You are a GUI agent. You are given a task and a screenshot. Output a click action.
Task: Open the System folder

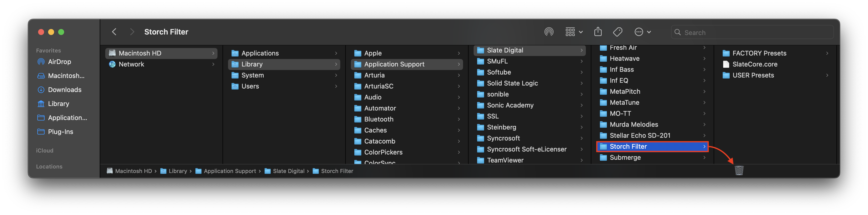(284, 75)
